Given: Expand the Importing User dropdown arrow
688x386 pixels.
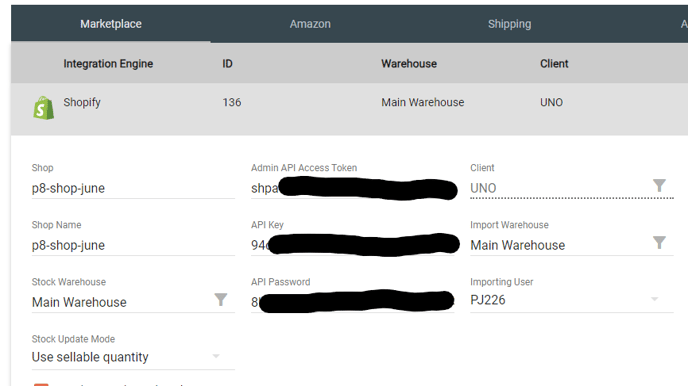Looking at the screenshot, I should coord(654,299).
